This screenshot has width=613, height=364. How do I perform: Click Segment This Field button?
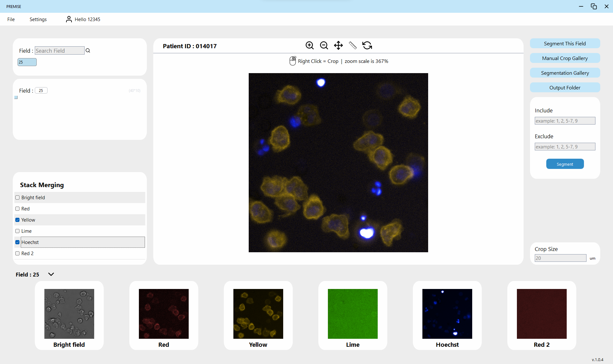(x=564, y=43)
